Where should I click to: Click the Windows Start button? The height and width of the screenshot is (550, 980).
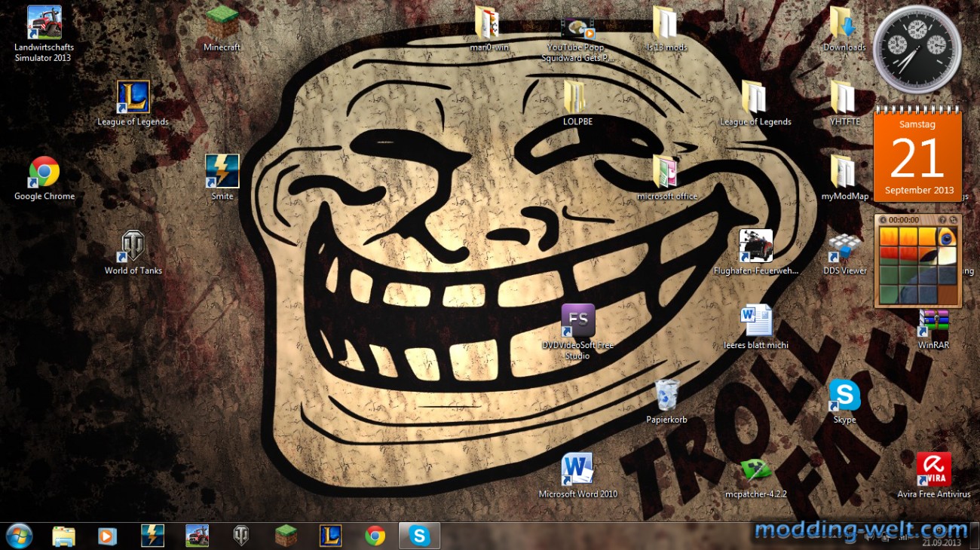(x=19, y=536)
